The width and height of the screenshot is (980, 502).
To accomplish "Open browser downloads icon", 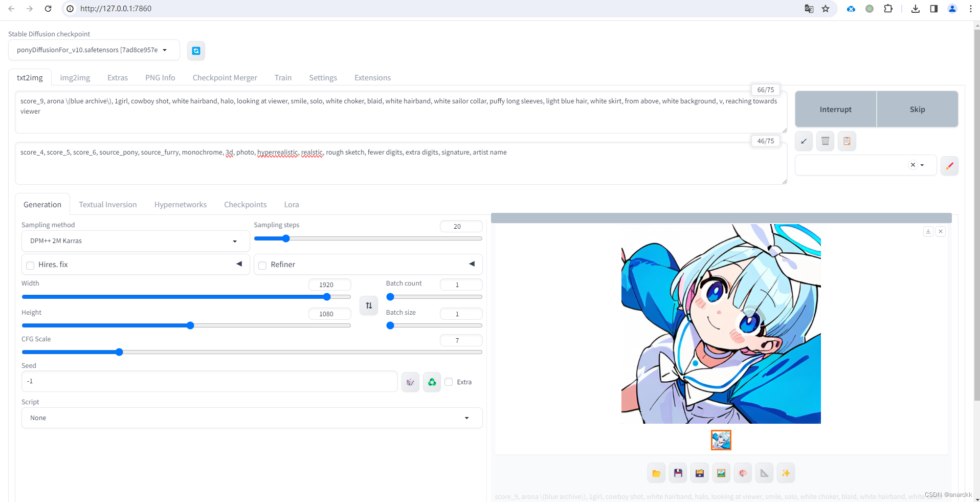I will 916,9.
